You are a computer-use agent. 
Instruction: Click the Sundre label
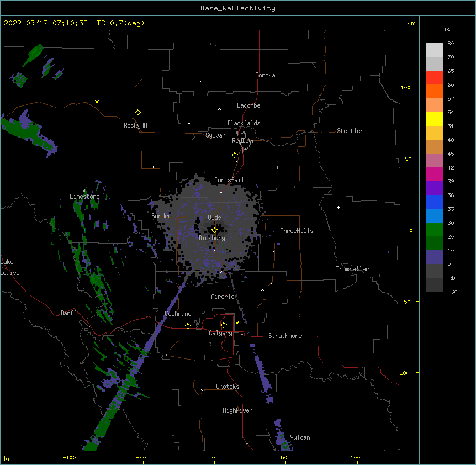pos(161,216)
